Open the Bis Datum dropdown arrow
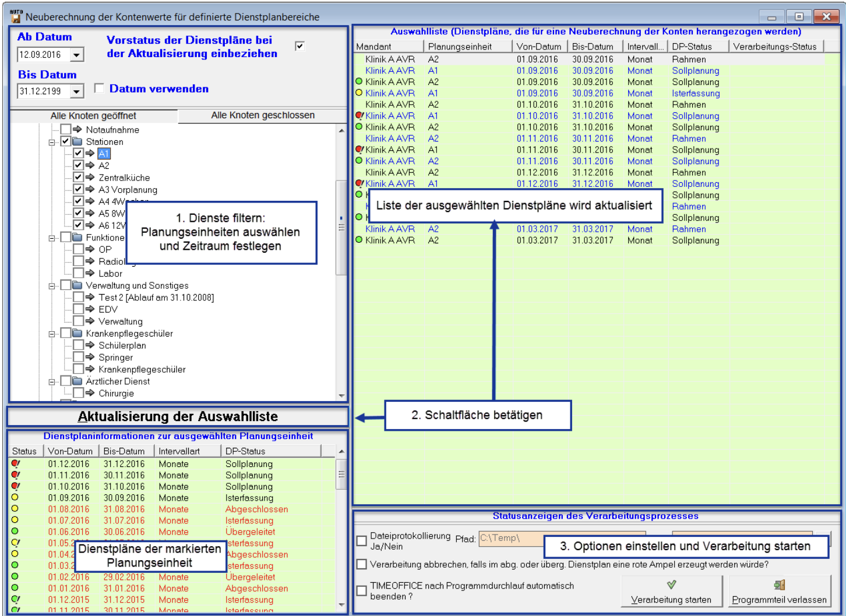This screenshot has width=846, height=616. 77,91
